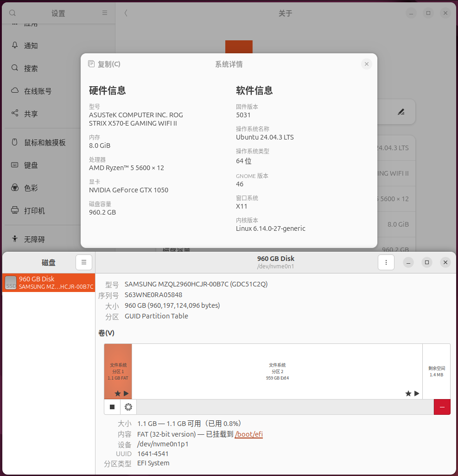Click NVIDIA GeForce GTX 1050 text

[128, 190]
